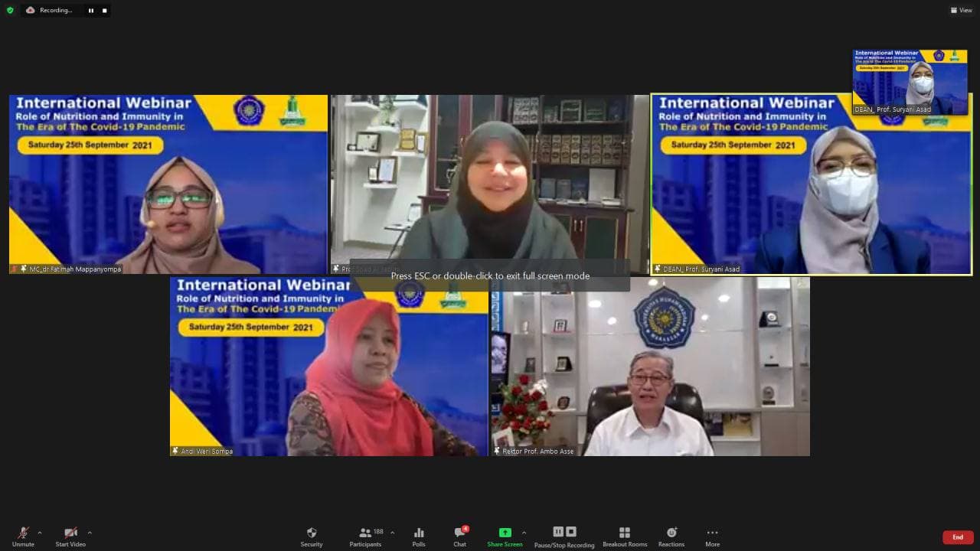Viewport: 980px width, 551px height.
Task: Open Breakout Rooms
Action: [x=625, y=536]
